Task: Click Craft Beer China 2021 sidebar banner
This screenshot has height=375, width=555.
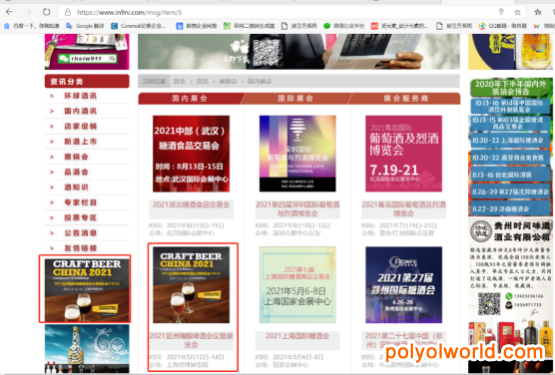Action: coord(87,289)
